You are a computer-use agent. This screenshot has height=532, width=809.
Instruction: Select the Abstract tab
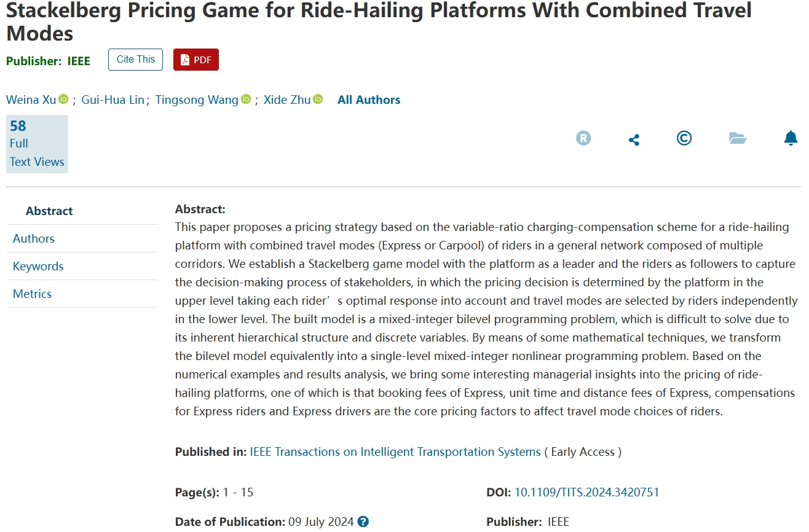point(49,211)
